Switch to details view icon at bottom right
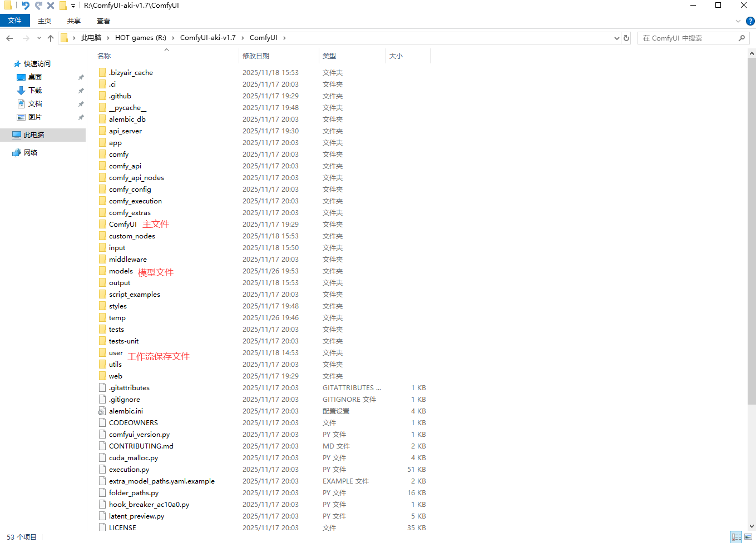 pos(737,537)
